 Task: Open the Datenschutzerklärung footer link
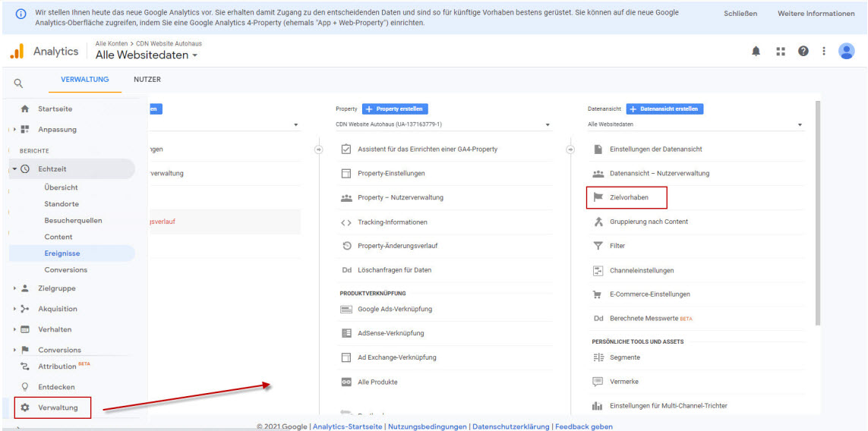pyautogui.click(x=511, y=426)
